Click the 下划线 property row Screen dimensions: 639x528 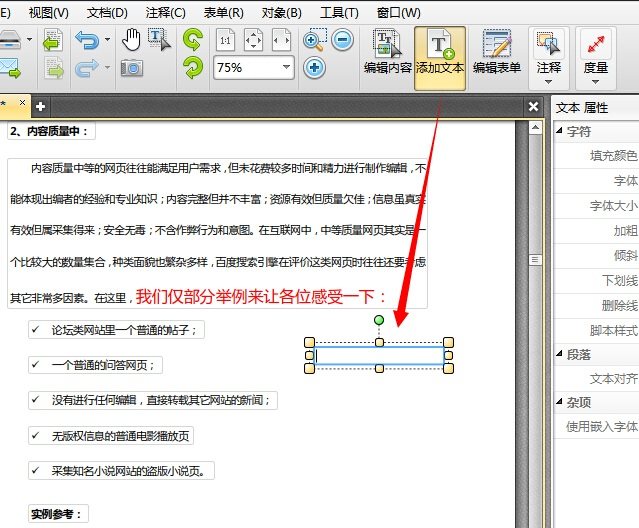click(596, 281)
